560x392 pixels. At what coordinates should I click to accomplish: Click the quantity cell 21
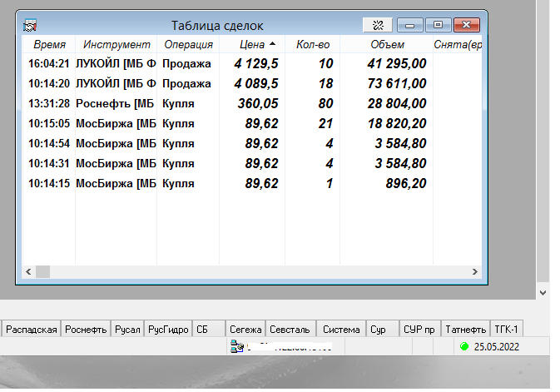click(325, 124)
